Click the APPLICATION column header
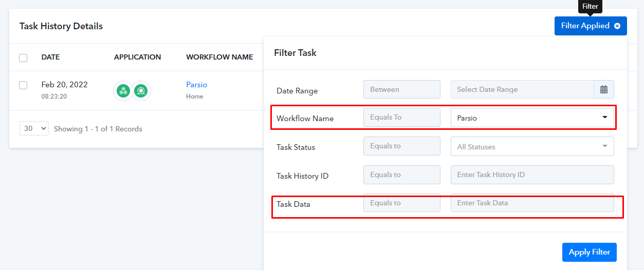Screen dimensions: 644x271 tap(138, 57)
